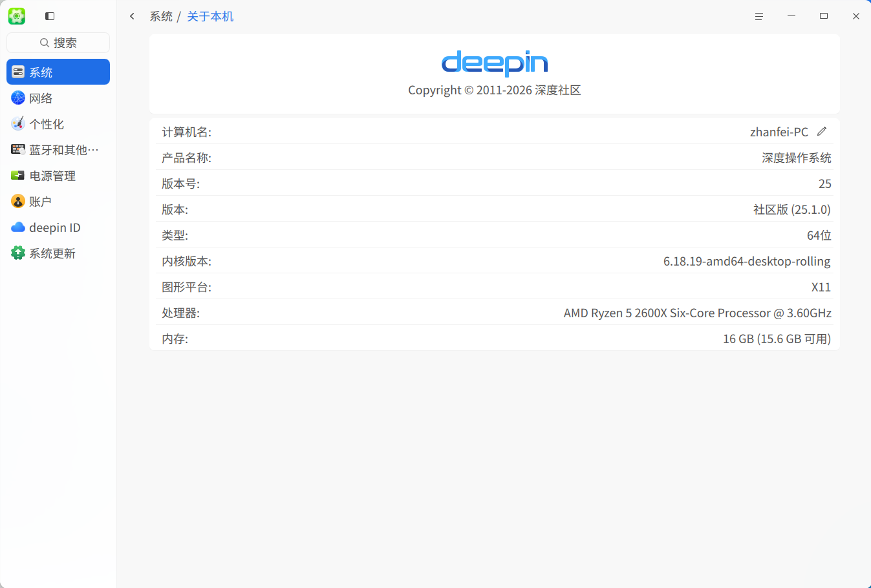871x588 pixels.
Task: Click the 类型 label
Action: (175, 235)
